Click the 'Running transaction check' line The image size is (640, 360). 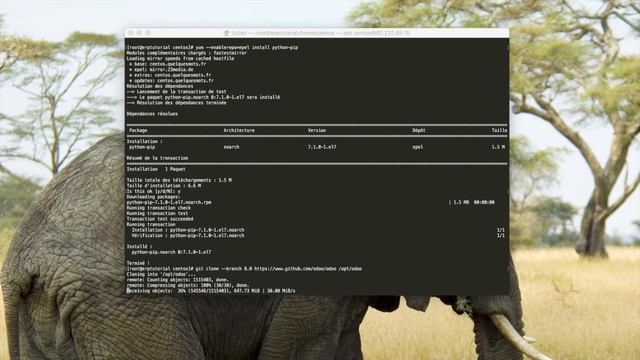click(x=159, y=208)
